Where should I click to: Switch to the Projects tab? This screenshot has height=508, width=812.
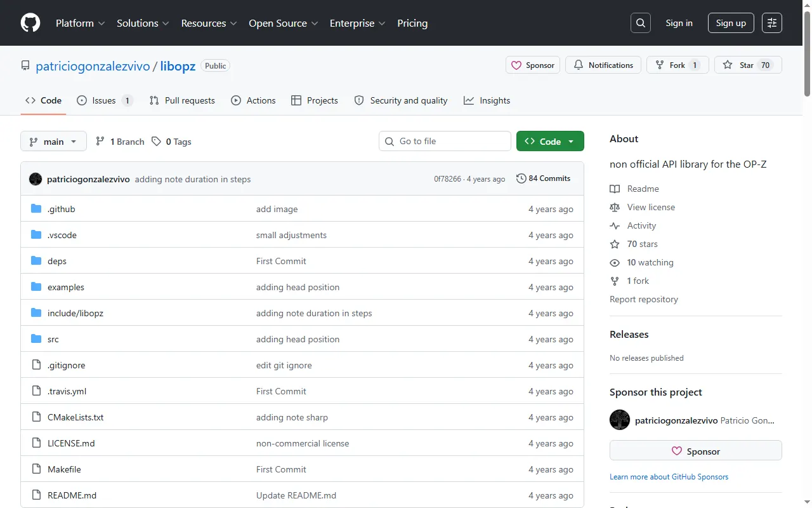tap(315, 100)
